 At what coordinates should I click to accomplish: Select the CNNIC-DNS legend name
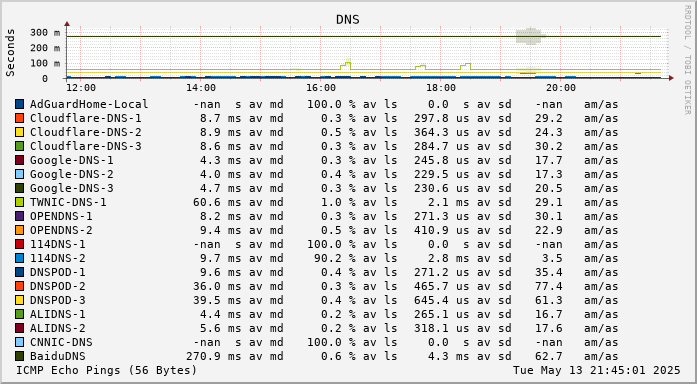(x=61, y=342)
